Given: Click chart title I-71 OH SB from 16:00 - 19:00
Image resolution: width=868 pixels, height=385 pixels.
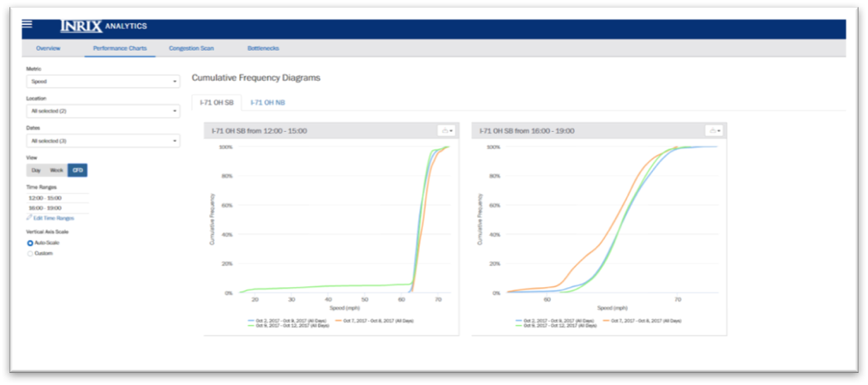Looking at the screenshot, I should tap(527, 130).
